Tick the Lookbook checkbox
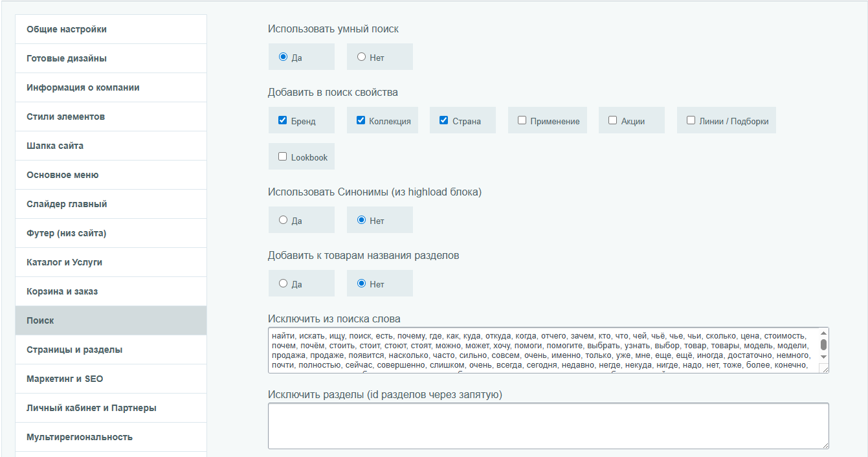 [x=283, y=157]
